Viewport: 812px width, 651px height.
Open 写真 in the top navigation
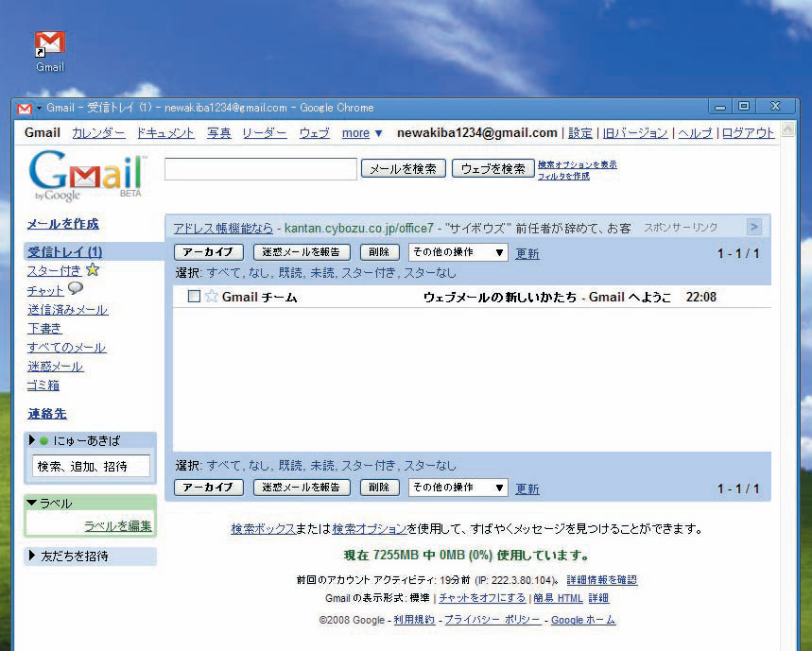coord(218,133)
